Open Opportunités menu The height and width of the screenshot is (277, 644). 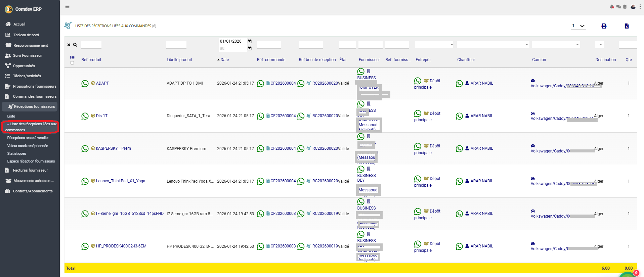(x=24, y=66)
